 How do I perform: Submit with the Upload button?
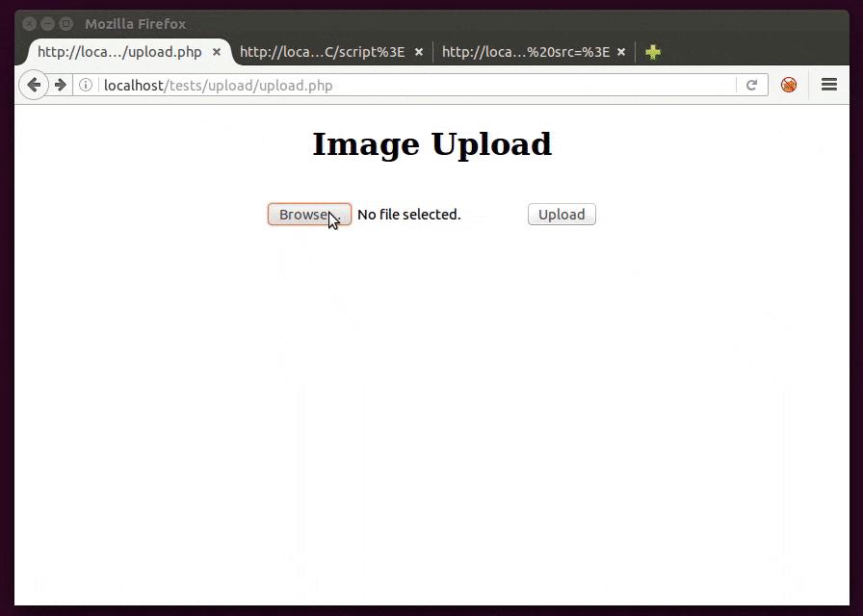[562, 215]
